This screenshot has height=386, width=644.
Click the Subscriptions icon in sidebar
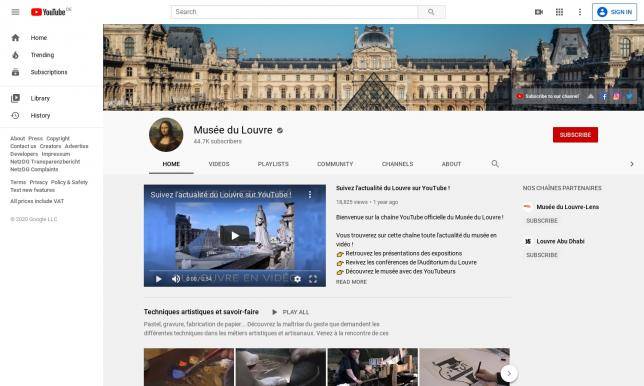tap(15, 72)
